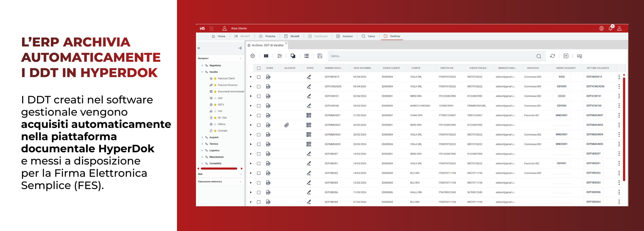The width and height of the screenshot is (644, 231).
Task: Open the apps grid icon
Action: point(211,28)
